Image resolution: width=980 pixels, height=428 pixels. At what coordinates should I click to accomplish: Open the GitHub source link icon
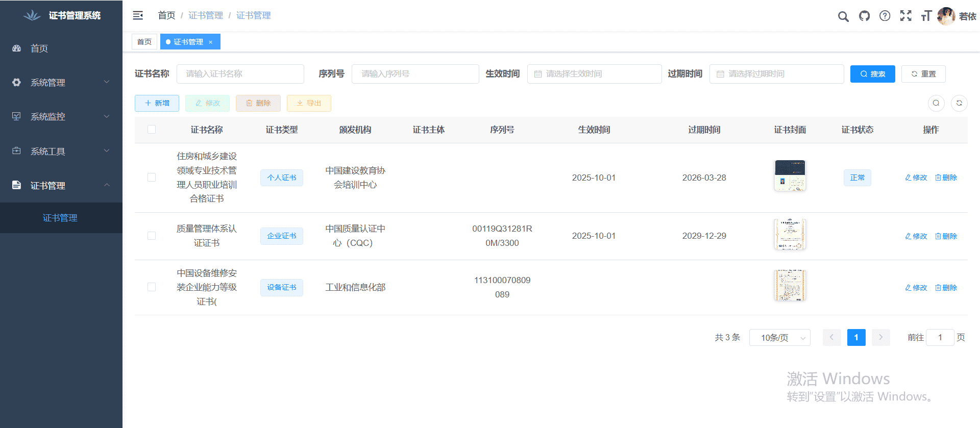click(x=864, y=16)
